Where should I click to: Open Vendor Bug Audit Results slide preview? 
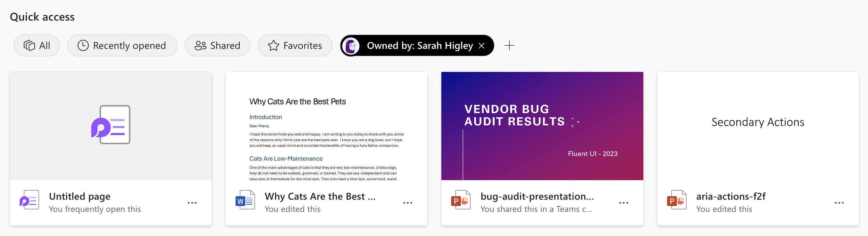coord(542,126)
